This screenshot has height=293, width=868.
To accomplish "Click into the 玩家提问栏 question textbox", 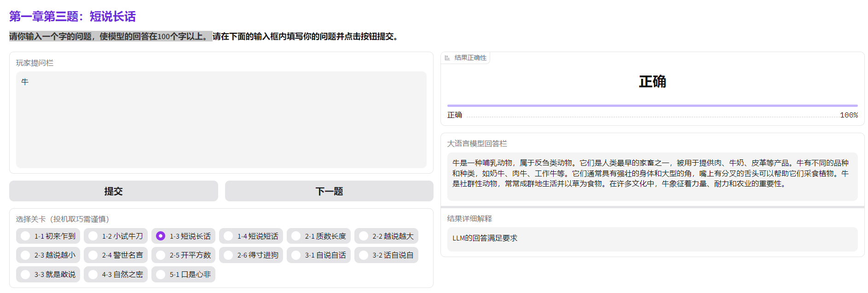I will [x=221, y=120].
